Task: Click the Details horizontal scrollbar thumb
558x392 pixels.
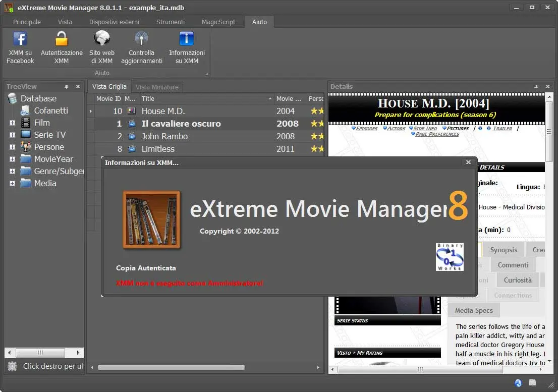Action: pyautogui.click(x=420, y=370)
